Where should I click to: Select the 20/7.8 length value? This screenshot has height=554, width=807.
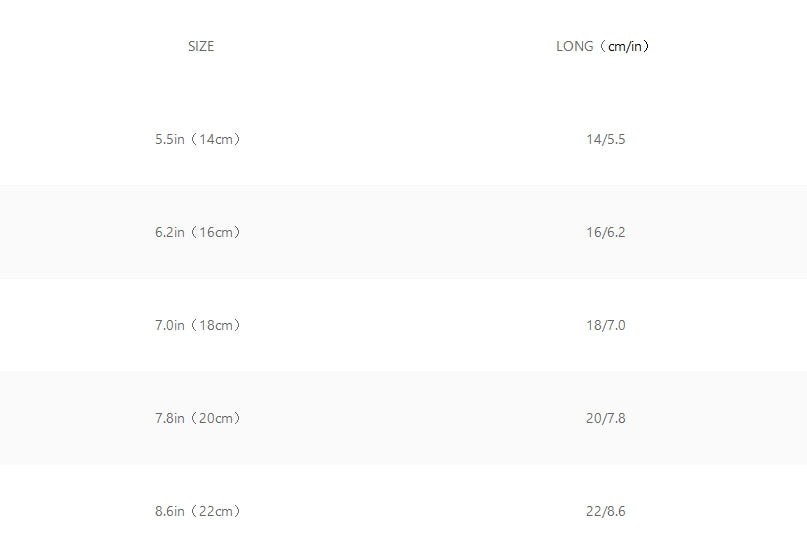click(x=606, y=418)
